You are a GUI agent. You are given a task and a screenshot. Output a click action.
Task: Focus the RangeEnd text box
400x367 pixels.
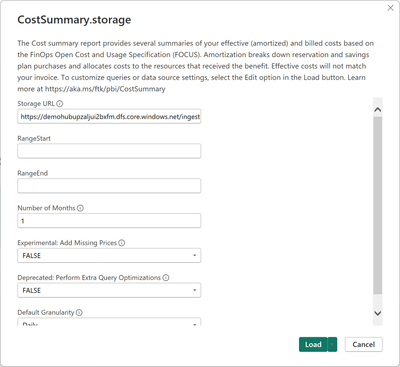109,186
